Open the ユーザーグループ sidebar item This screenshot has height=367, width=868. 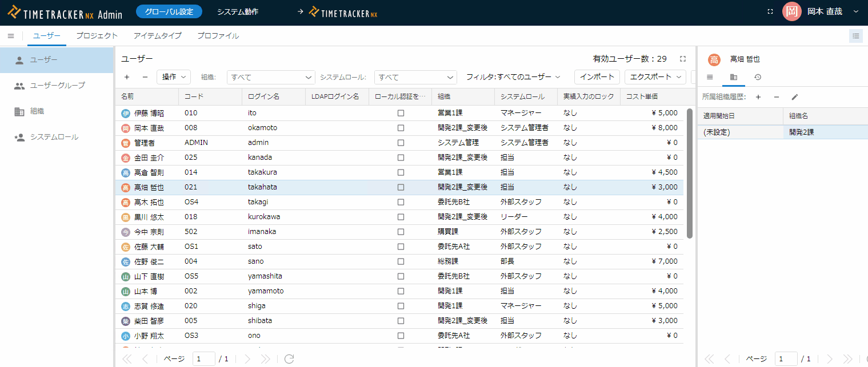point(57,86)
